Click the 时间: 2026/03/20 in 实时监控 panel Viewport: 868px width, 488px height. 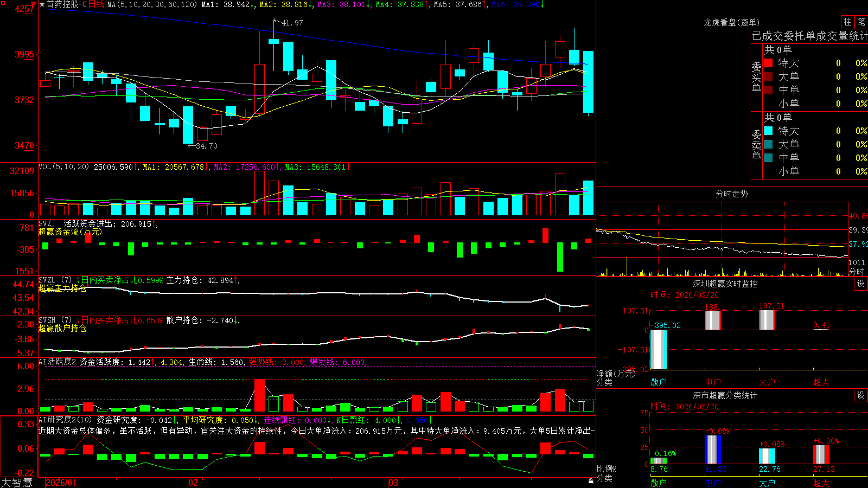(685, 295)
